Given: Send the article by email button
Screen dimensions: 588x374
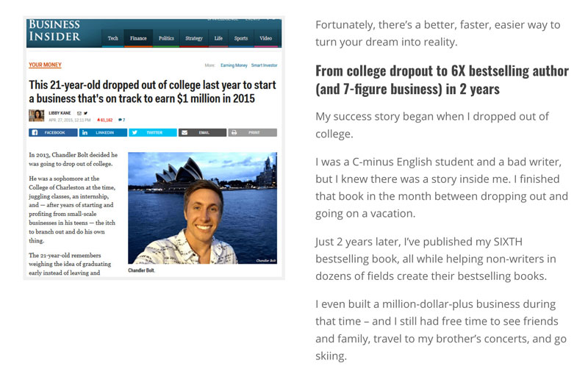Looking at the screenshot, I should pyautogui.click(x=202, y=133).
